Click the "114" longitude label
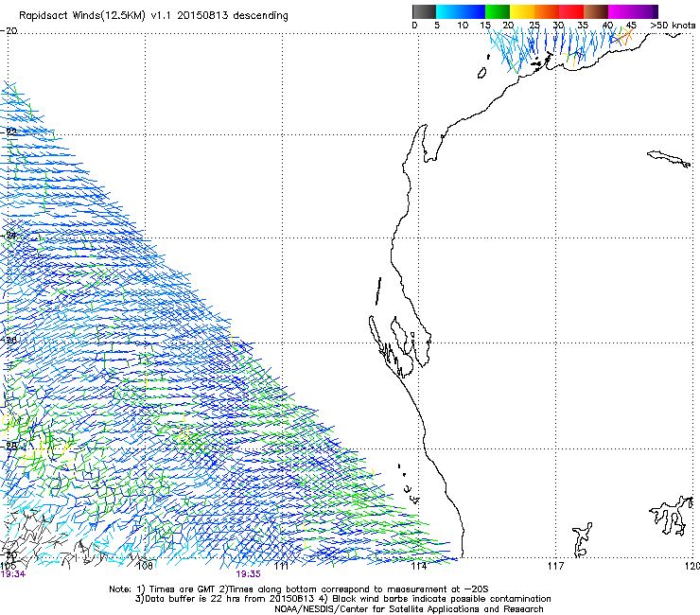This screenshot has width=700, height=615. (x=418, y=566)
